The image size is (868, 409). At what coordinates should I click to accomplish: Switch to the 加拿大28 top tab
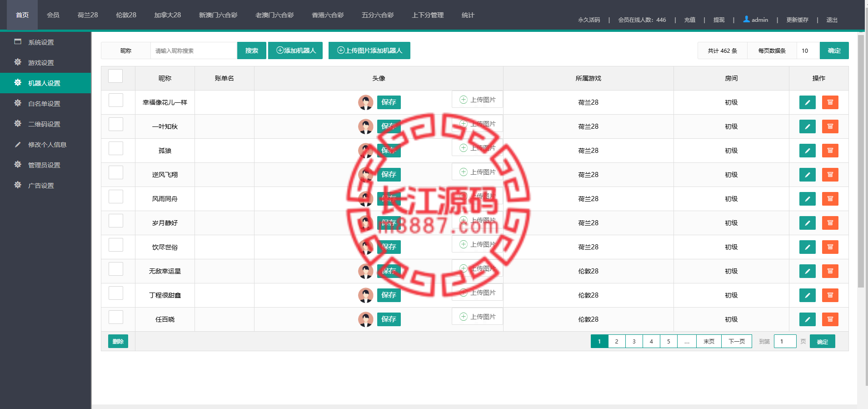(x=167, y=15)
